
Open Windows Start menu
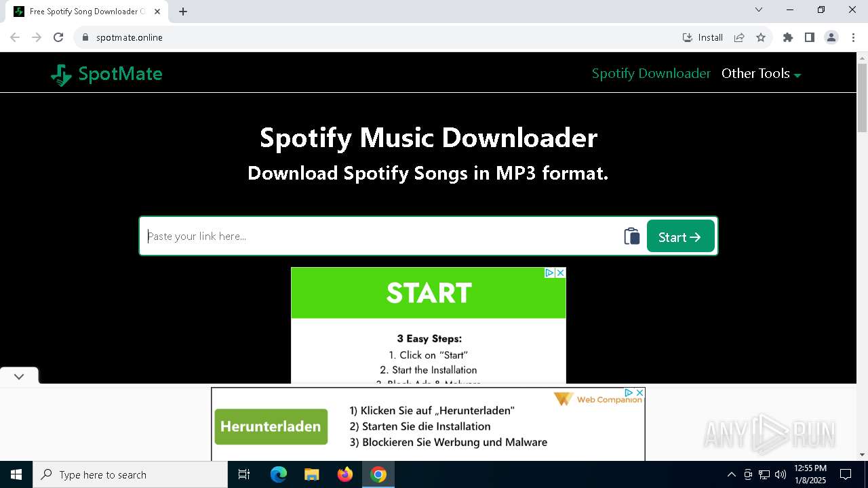[16, 474]
